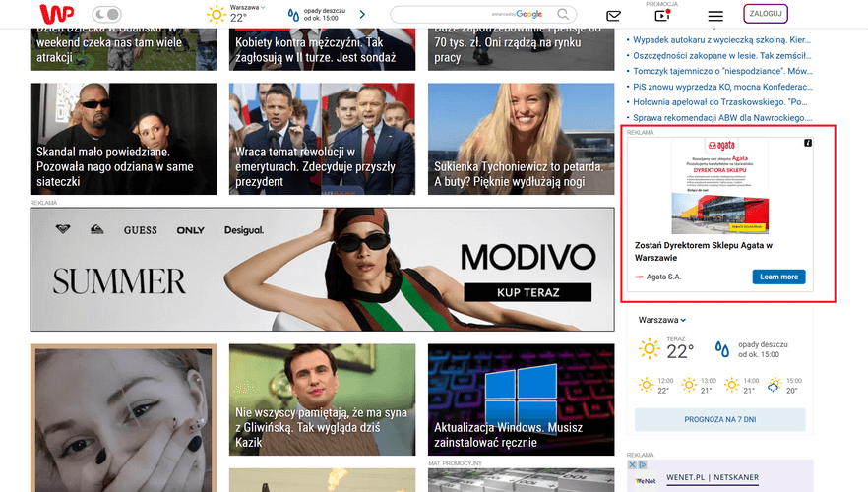Screen dimensions: 868x492
Task: Click the Desigual brand logo in banner
Action: coord(244,230)
